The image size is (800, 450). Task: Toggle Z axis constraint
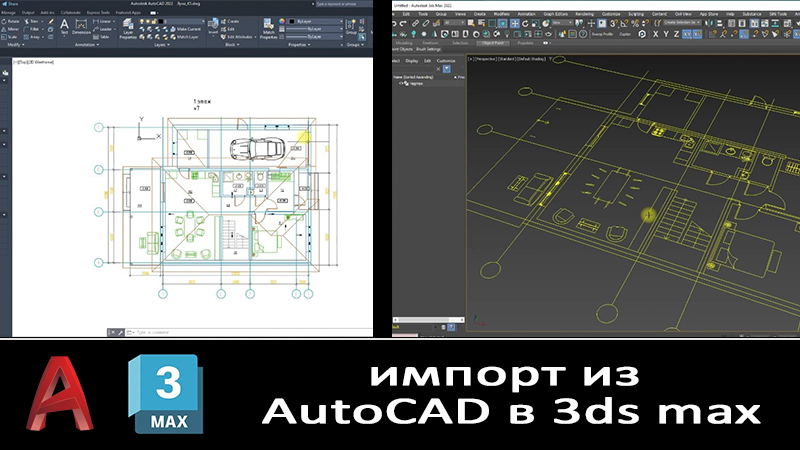(x=677, y=34)
